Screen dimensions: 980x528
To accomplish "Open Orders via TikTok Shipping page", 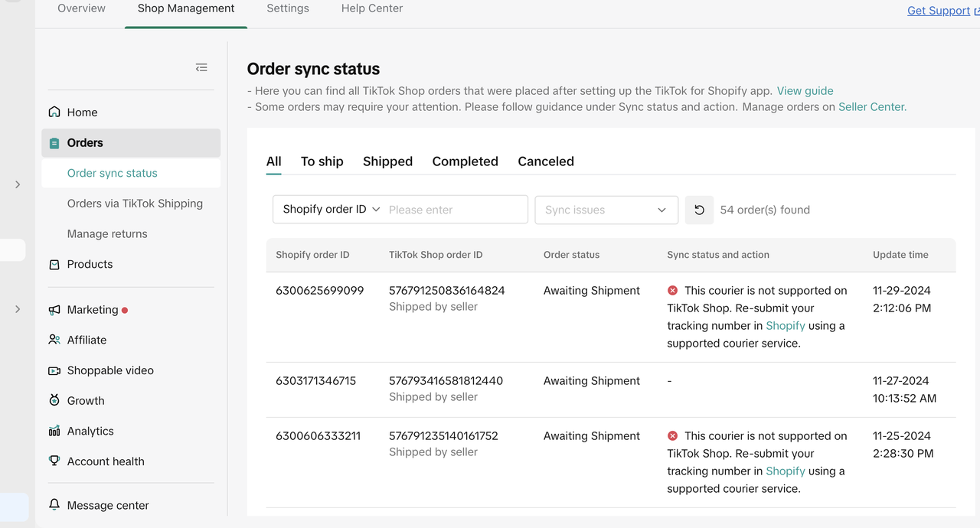I will tap(135, 204).
